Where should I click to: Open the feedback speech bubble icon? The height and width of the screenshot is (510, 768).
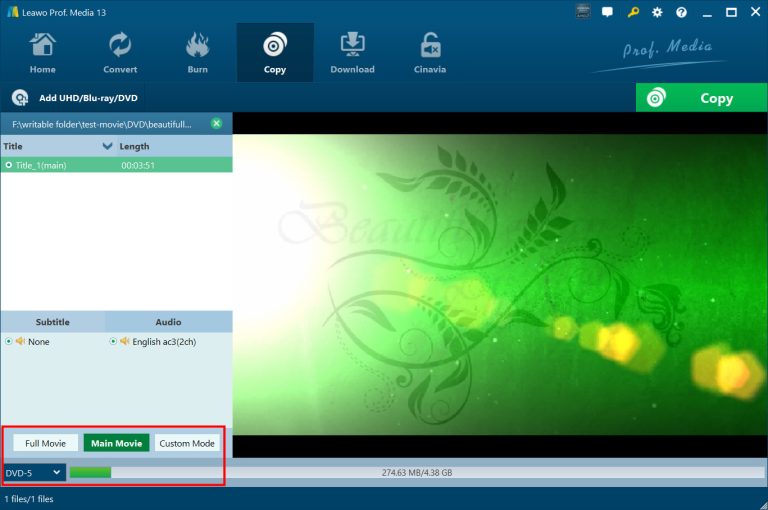[609, 13]
